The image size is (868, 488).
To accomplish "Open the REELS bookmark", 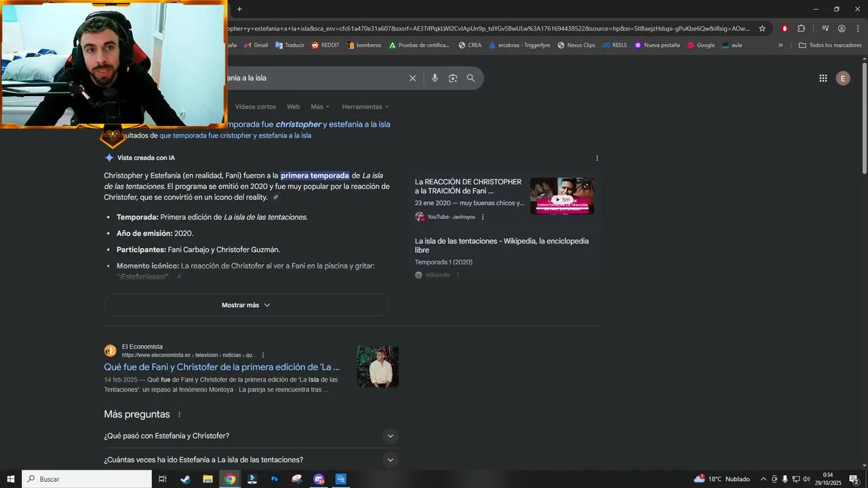I will click(614, 45).
